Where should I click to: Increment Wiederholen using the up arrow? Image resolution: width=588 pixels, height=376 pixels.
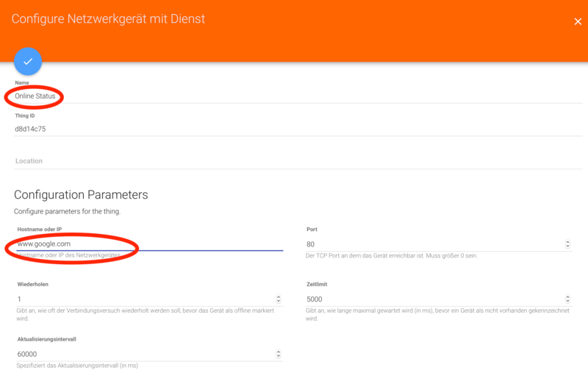pos(279,297)
